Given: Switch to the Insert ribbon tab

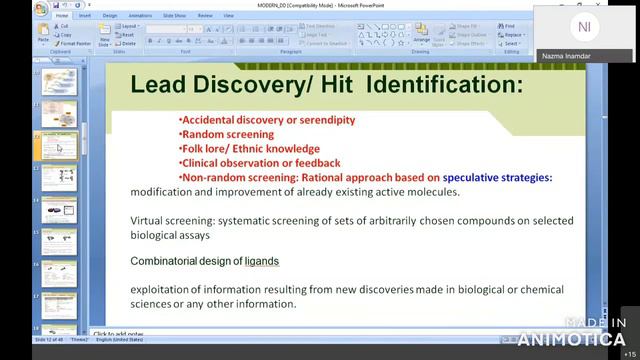Looking at the screenshot, I should pyautogui.click(x=85, y=16).
